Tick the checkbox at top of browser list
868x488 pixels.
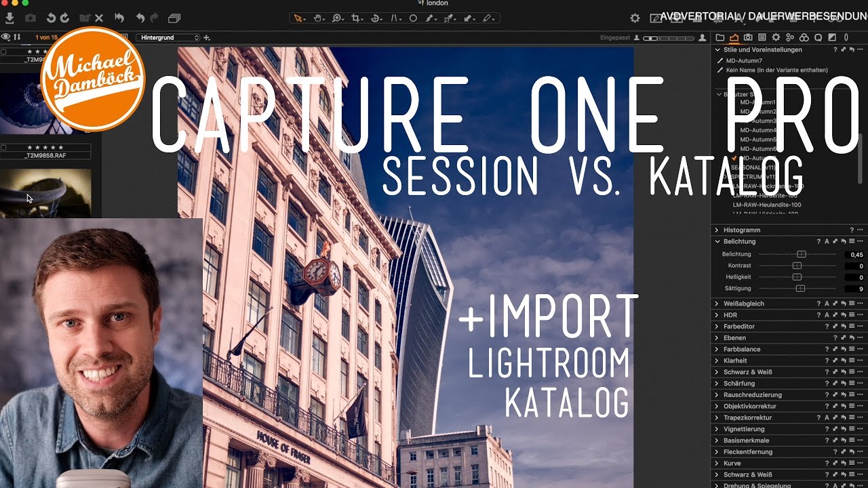click(4, 52)
